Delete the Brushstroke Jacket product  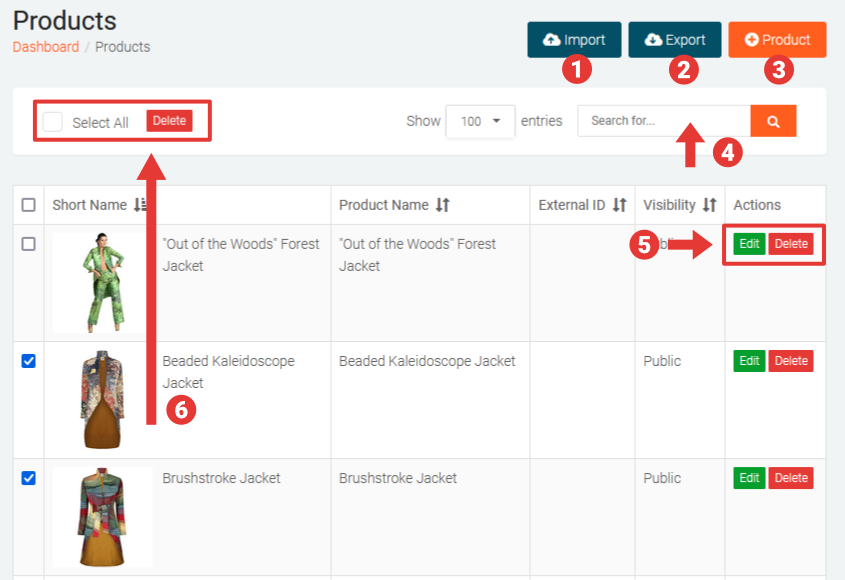tap(791, 478)
